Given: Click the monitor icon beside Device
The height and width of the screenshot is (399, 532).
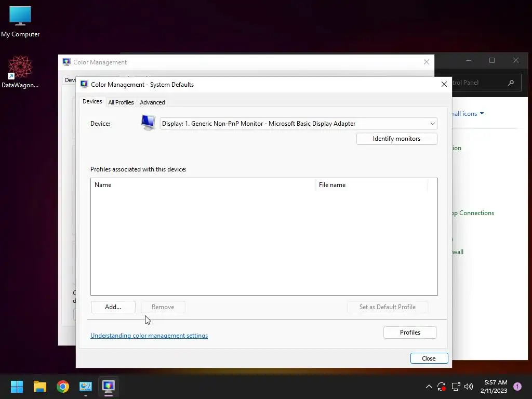Looking at the screenshot, I should pos(148,123).
